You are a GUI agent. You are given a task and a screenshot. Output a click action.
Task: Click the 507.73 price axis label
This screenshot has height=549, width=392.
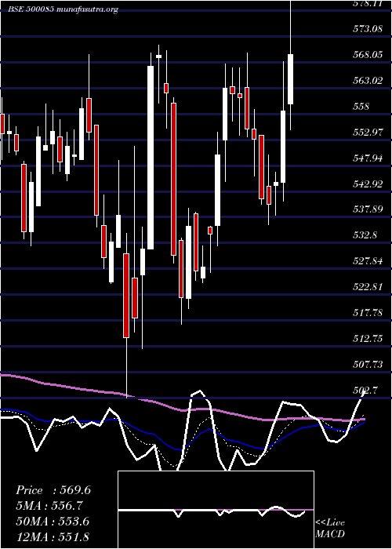368,365
